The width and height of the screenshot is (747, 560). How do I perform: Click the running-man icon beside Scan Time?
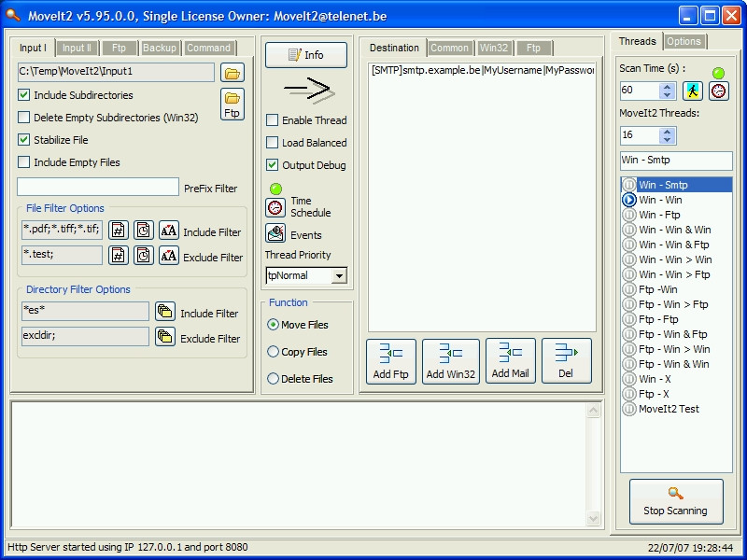pyautogui.click(x=693, y=91)
